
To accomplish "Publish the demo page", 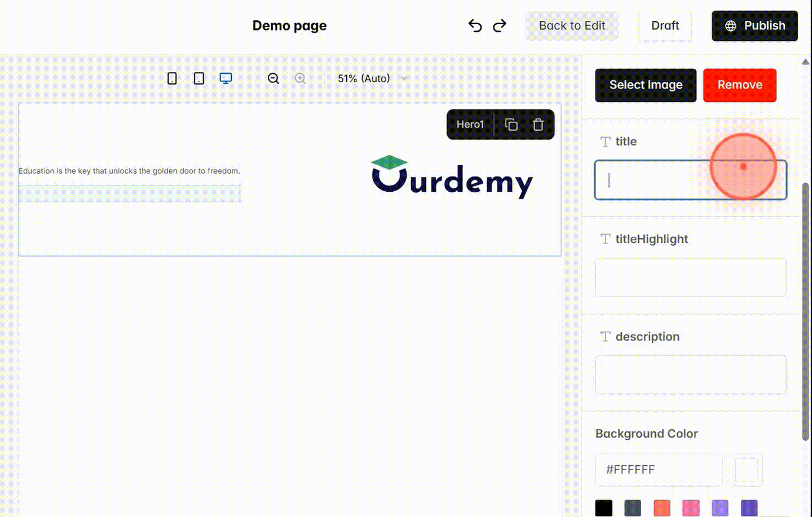I will click(754, 25).
